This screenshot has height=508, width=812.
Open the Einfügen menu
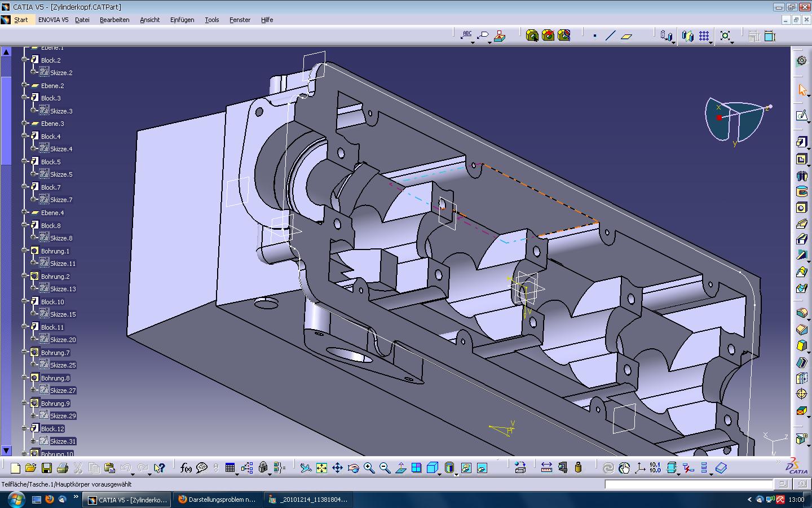[x=182, y=20]
